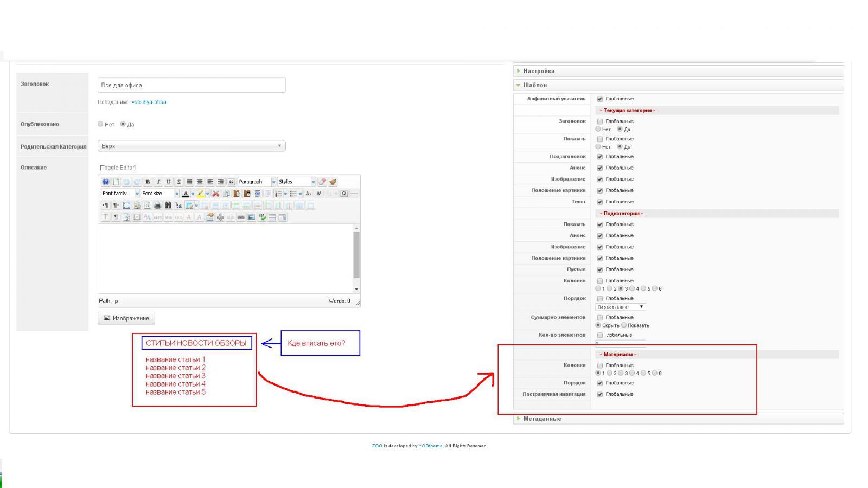This screenshot has width=868, height=488.
Task: Click the print icon in editor
Action: click(x=157, y=206)
